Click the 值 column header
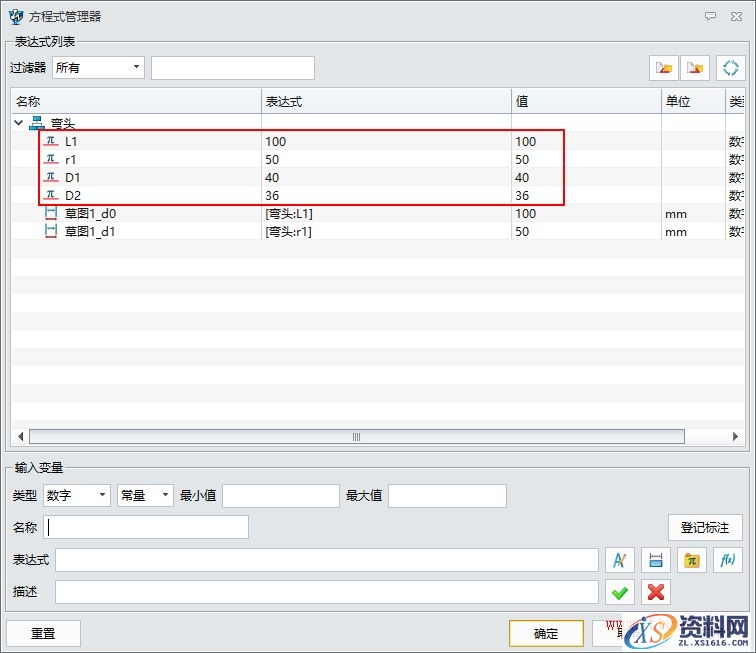The width and height of the screenshot is (756, 653). tap(586, 102)
